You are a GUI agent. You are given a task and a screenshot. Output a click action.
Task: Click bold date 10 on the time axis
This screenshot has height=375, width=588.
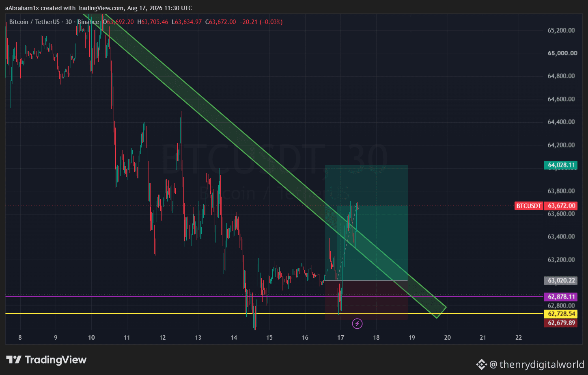click(91, 338)
